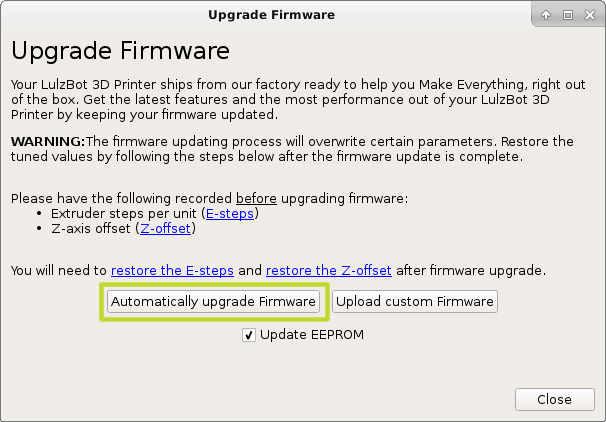The height and width of the screenshot is (422, 606).
Task: Click the 'Extruder steps per unit' bullet text
Action: [124, 214]
